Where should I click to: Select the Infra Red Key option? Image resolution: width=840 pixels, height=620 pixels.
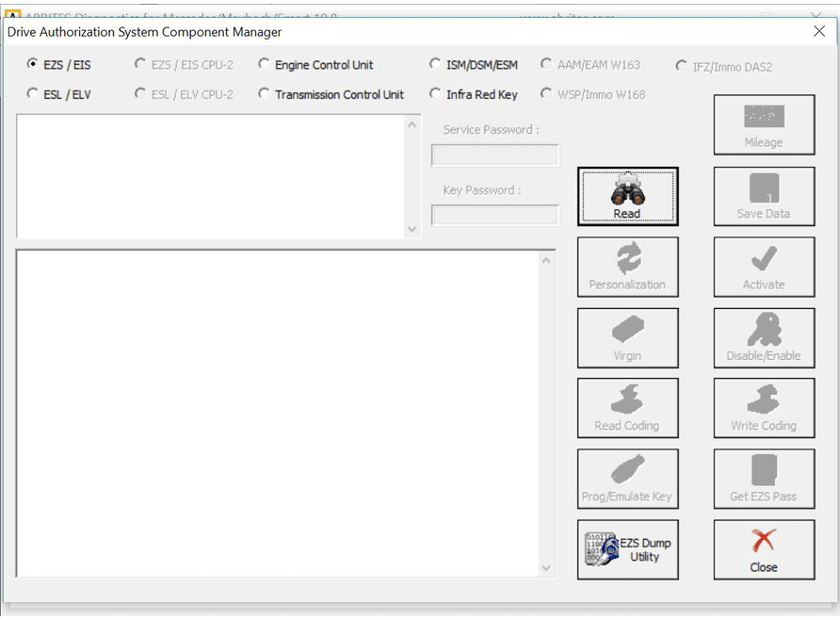[435, 94]
